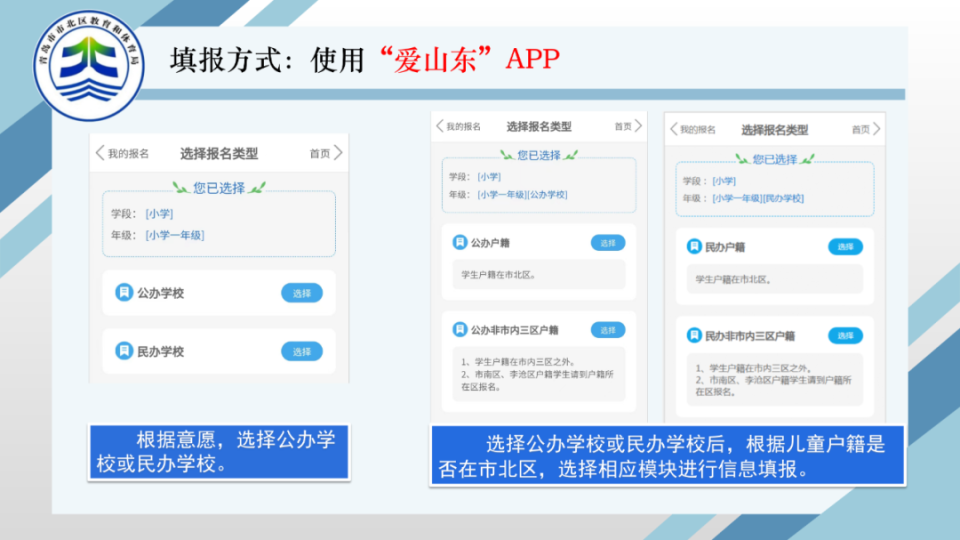Tap the back chevron in the middle phone screen
Image resolution: width=960 pixels, height=540 pixels.
pyautogui.click(x=440, y=126)
